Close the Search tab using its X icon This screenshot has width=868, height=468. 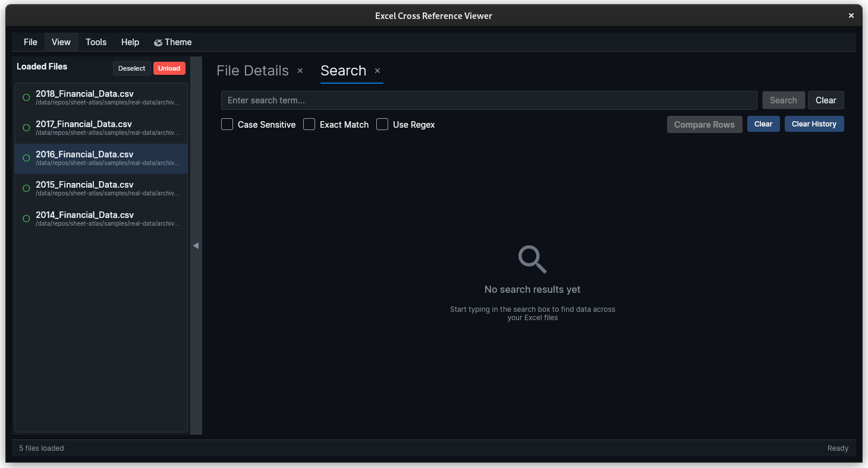[377, 71]
